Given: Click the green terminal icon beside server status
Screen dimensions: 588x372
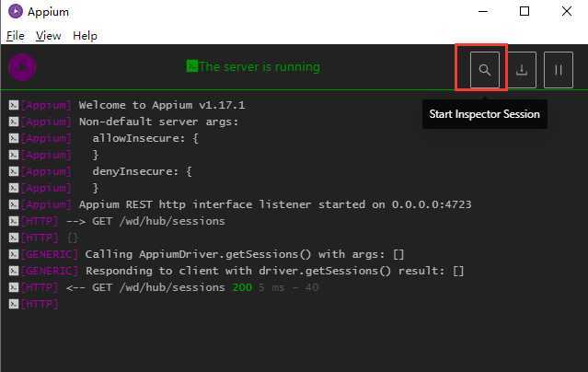Looking at the screenshot, I should pyautogui.click(x=191, y=66).
